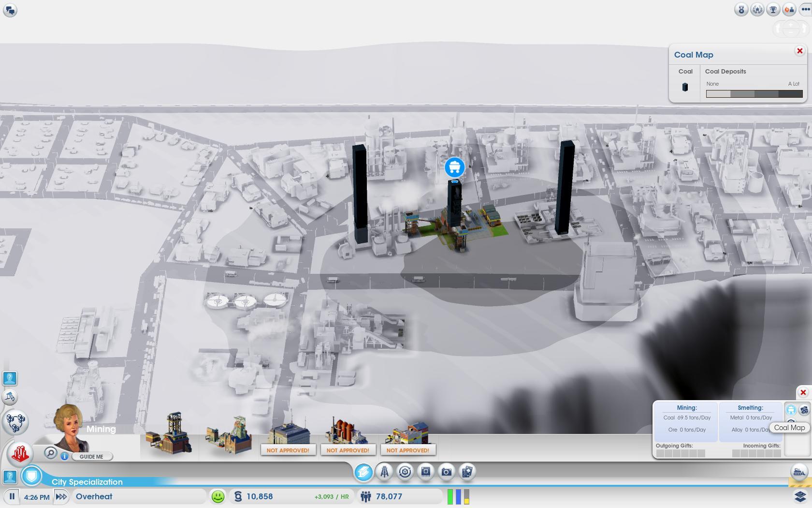The width and height of the screenshot is (812, 508).
Task: Toggle the ore map button beside coal
Action: point(804,410)
